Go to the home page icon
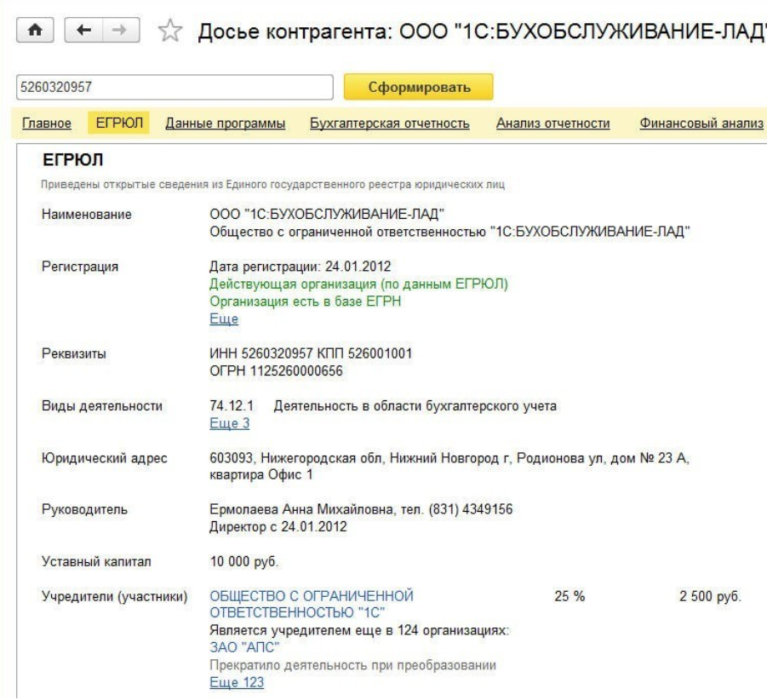767x700 pixels. point(35,31)
